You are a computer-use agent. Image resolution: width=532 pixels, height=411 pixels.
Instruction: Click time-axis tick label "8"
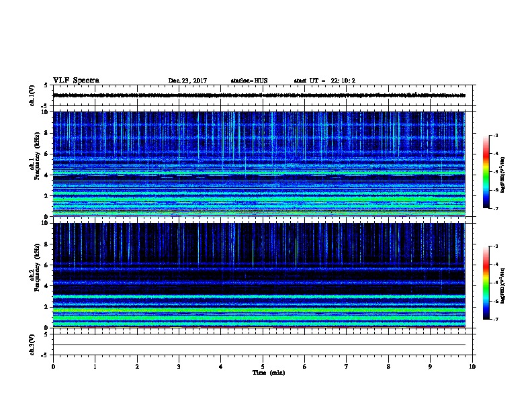388,366
